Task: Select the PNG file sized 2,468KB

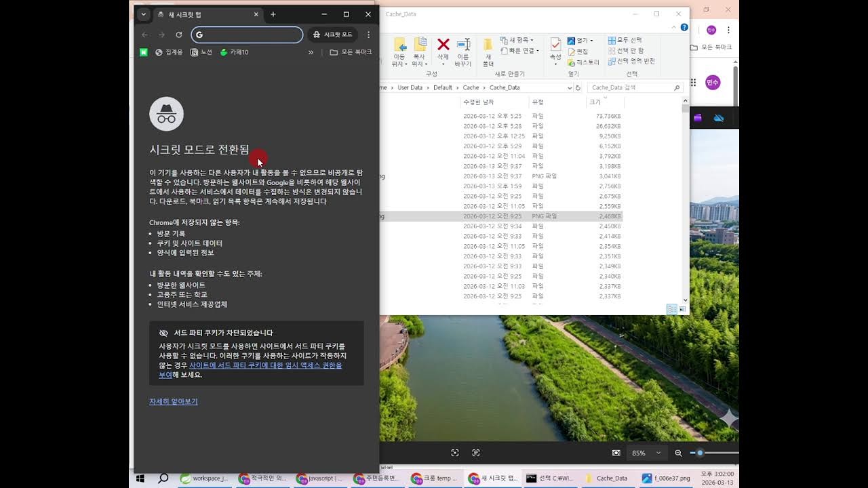Action: (501, 216)
